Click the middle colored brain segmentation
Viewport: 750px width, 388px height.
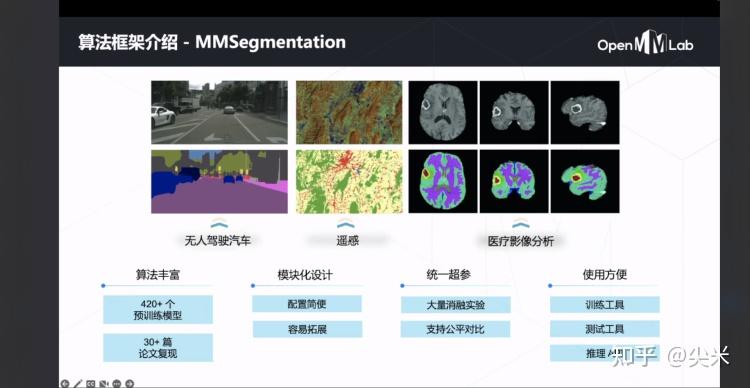514,181
